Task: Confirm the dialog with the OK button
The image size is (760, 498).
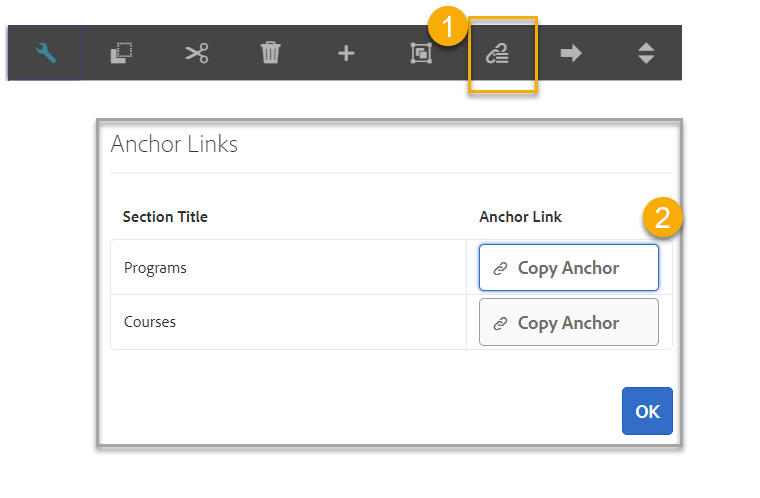Action: [x=647, y=411]
